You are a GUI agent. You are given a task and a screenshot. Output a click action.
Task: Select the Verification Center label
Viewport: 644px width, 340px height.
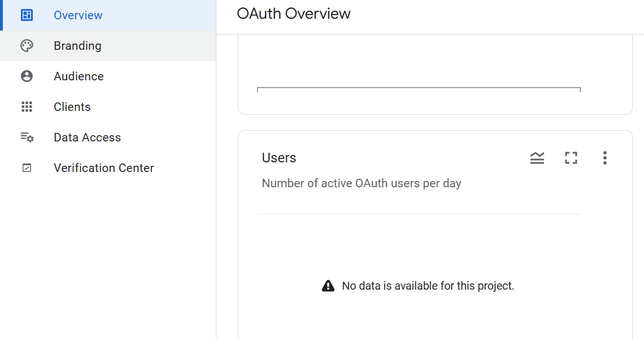tap(103, 168)
